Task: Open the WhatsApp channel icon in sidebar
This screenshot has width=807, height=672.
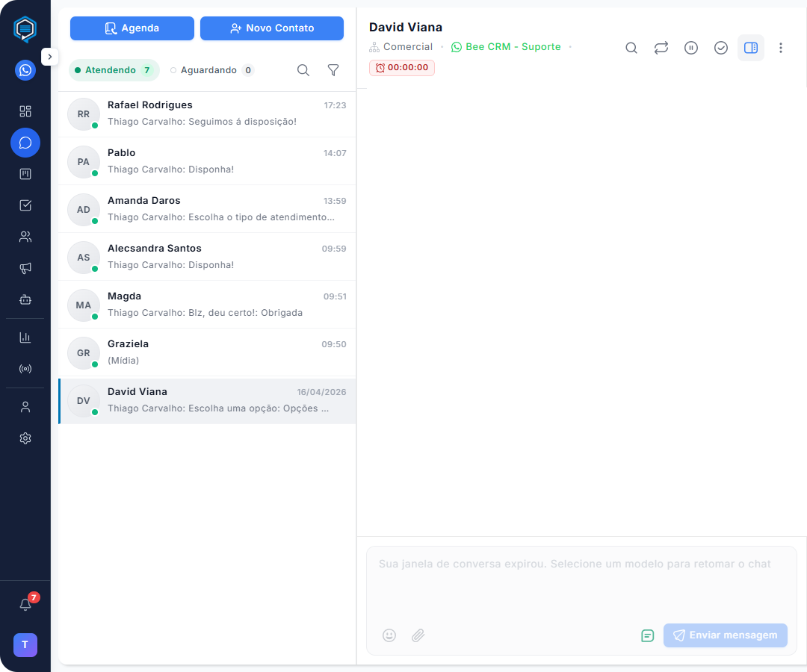Action: click(25, 70)
